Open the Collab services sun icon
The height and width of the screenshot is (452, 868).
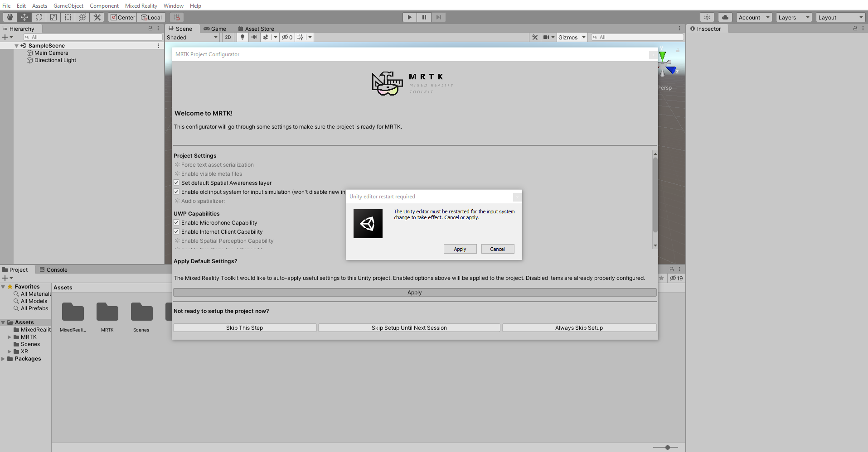pos(707,17)
